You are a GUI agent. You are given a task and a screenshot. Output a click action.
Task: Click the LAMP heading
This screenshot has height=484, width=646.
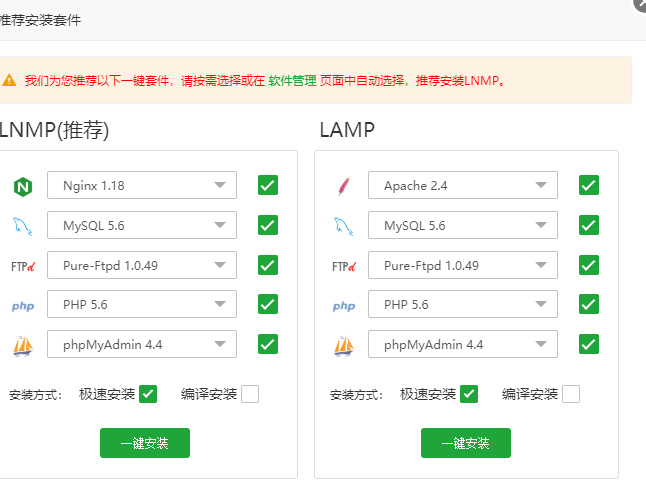click(x=347, y=130)
